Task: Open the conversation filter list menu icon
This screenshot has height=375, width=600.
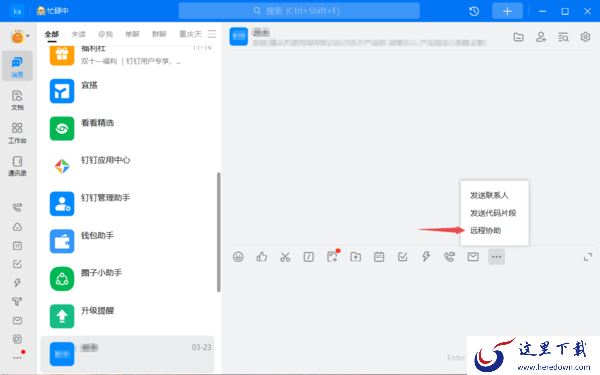Action: 212,34
